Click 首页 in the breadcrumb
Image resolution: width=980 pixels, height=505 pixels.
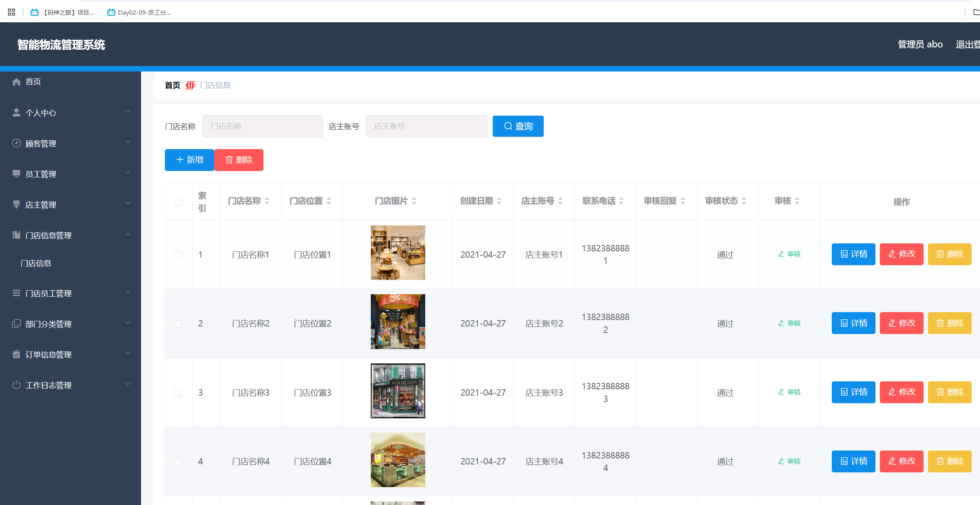pos(172,85)
